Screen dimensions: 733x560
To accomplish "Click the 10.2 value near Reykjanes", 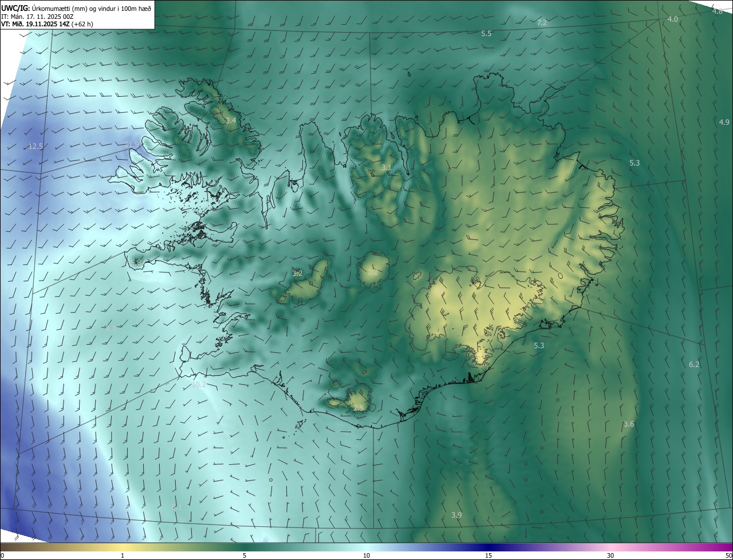I will click(199, 385).
